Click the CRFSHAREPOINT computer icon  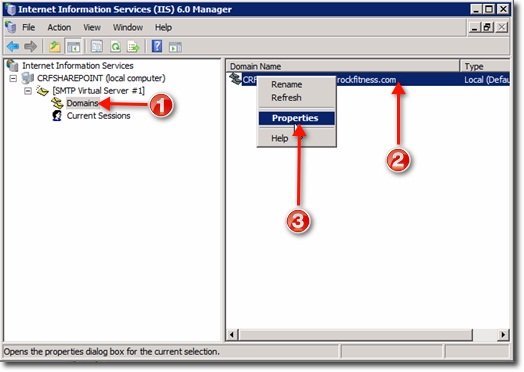point(27,78)
